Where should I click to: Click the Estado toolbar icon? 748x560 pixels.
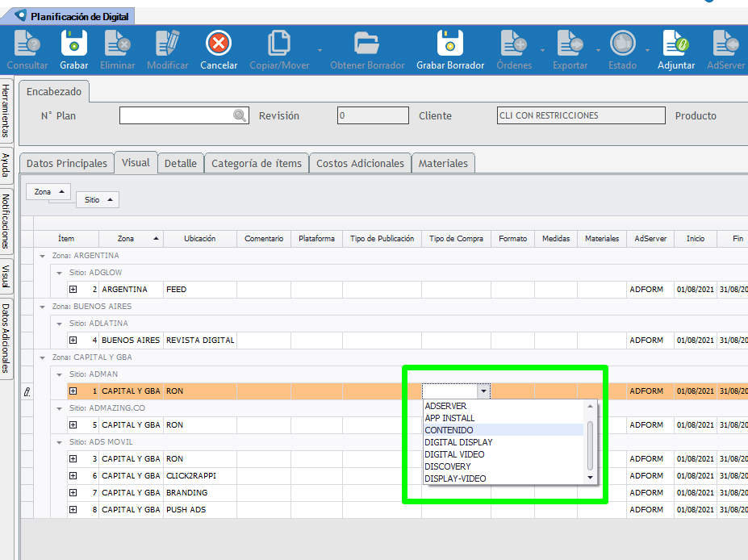click(622, 43)
